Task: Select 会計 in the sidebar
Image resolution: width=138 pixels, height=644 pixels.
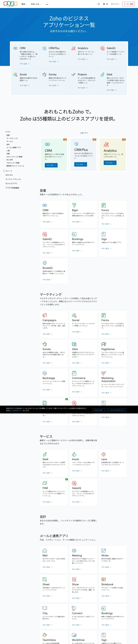Action: click(8, 144)
